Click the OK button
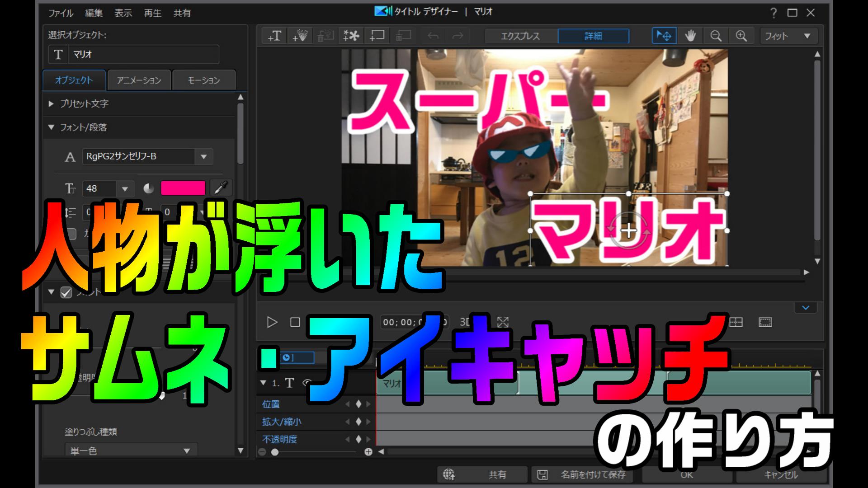 (686, 474)
